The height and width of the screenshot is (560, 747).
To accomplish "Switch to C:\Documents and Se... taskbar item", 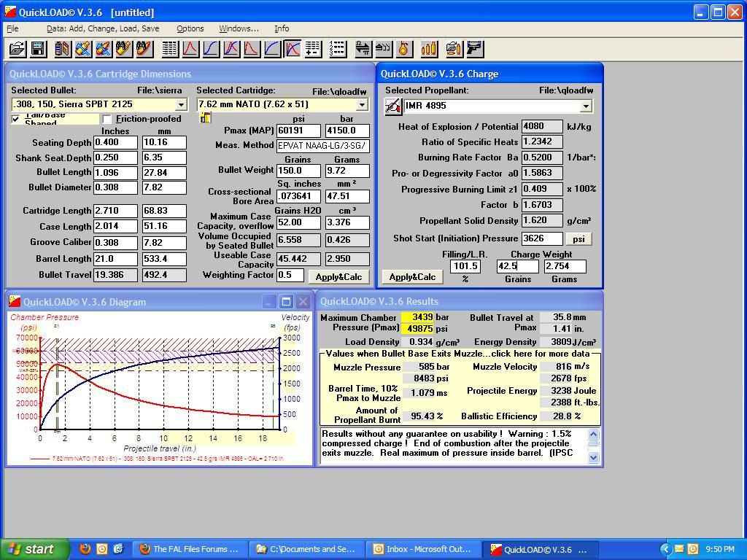I will (306, 549).
